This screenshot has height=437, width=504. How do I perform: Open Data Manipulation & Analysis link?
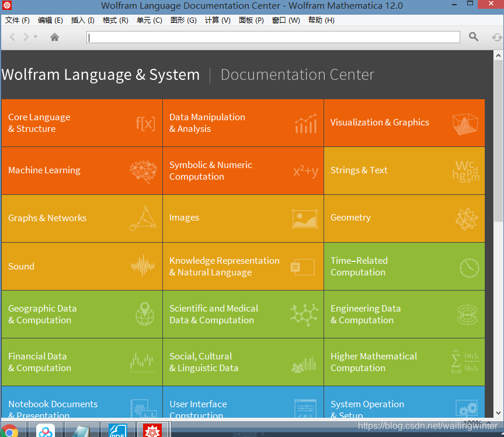pyautogui.click(x=207, y=123)
